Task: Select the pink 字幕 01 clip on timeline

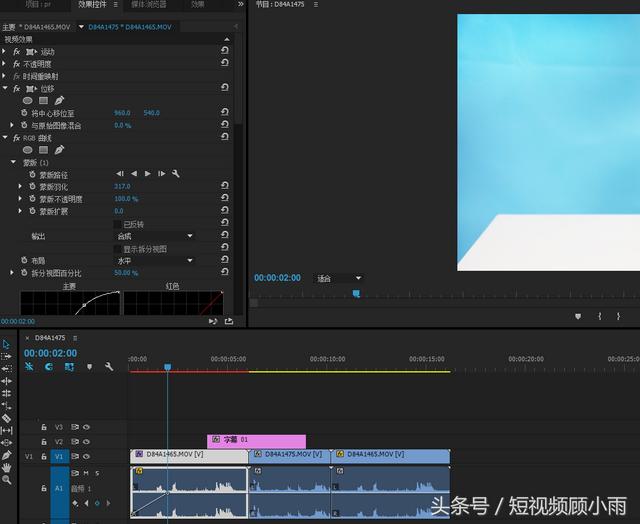Action: (256, 440)
